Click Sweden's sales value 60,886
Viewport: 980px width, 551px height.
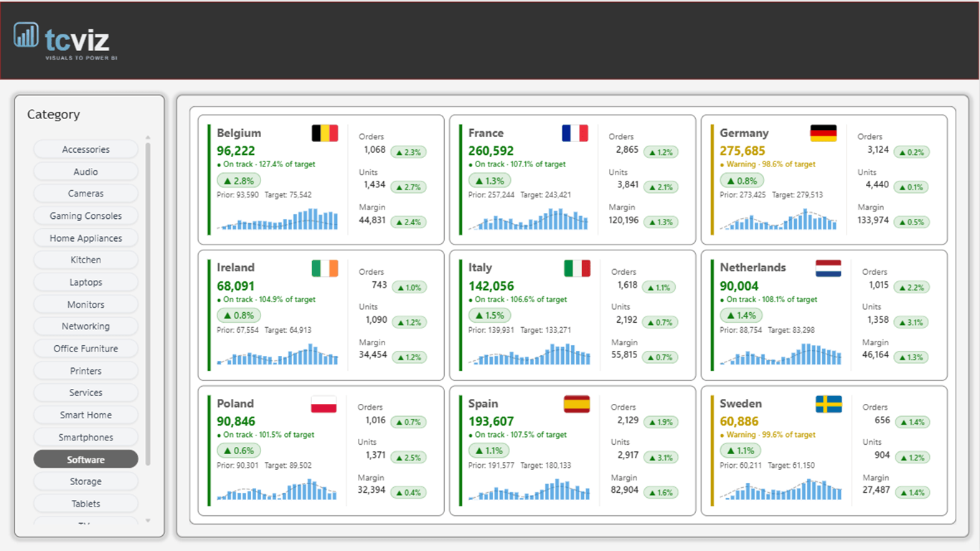pyautogui.click(x=740, y=421)
